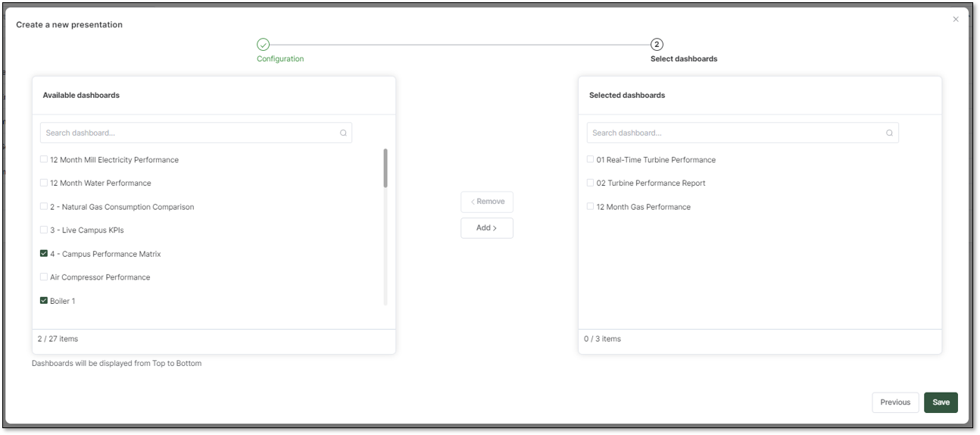This screenshot has width=980, height=435.
Task: Tick the Natural Gas Consumption Comparison checkbox
Action: (x=44, y=207)
